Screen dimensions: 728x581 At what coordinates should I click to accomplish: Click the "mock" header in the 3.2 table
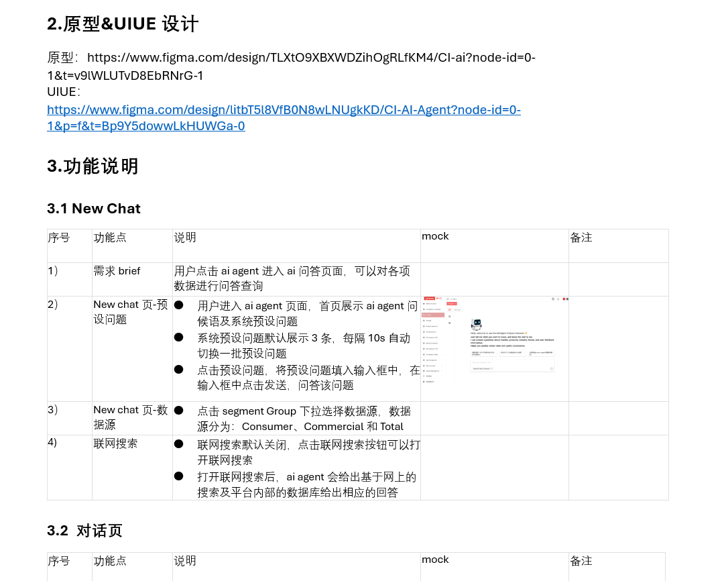click(435, 560)
